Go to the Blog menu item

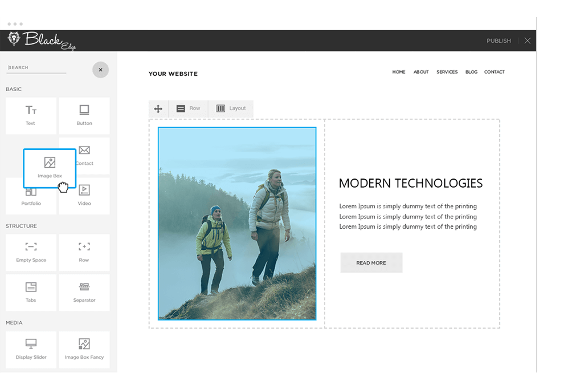coord(471,72)
